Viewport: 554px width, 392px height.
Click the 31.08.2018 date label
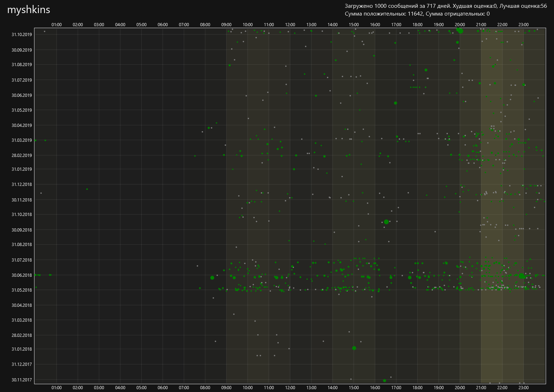[x=22, y=244]
